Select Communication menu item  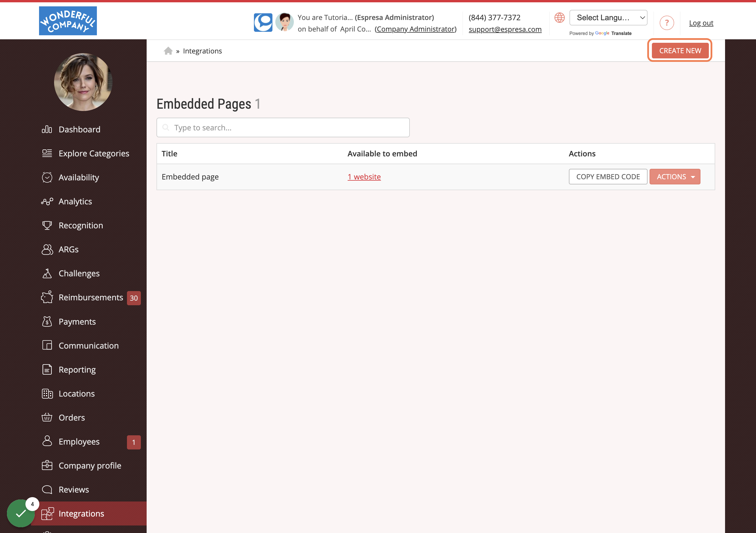point(88,345)
